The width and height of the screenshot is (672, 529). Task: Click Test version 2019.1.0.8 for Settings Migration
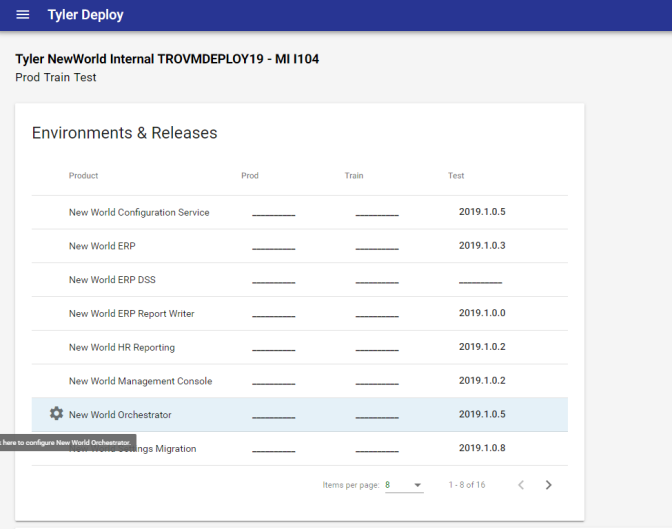482,448
